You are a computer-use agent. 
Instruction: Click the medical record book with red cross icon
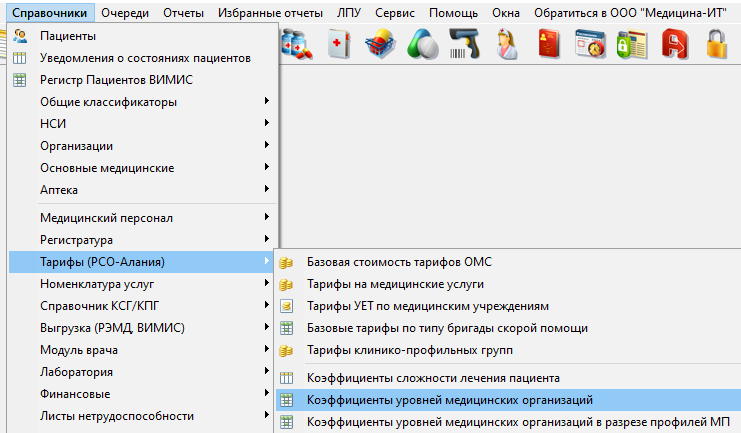(339, 44)
